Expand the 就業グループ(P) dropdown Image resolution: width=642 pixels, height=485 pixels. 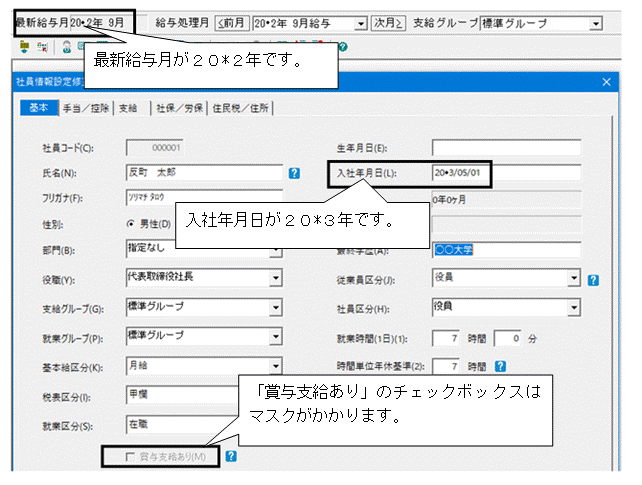(276, 337)
